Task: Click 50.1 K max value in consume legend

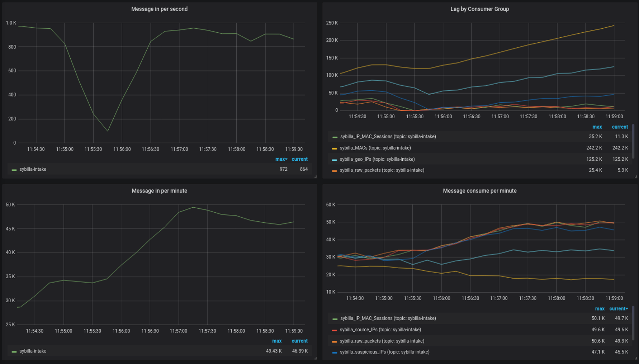Action: point(598,318)
